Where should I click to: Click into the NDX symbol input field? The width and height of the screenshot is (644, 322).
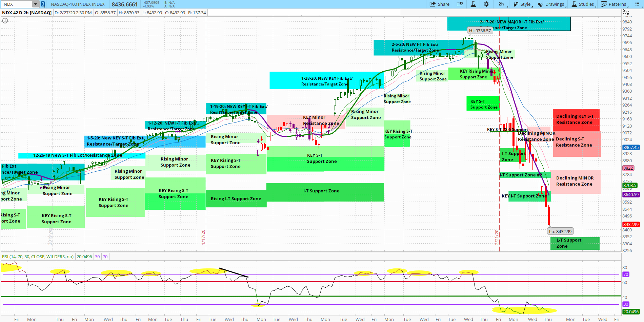(x=17, y=4)
